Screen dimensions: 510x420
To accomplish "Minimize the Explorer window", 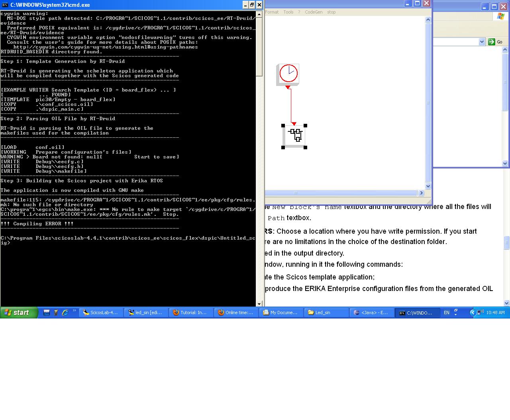I will pyautogui.click(x=484, y=7).
